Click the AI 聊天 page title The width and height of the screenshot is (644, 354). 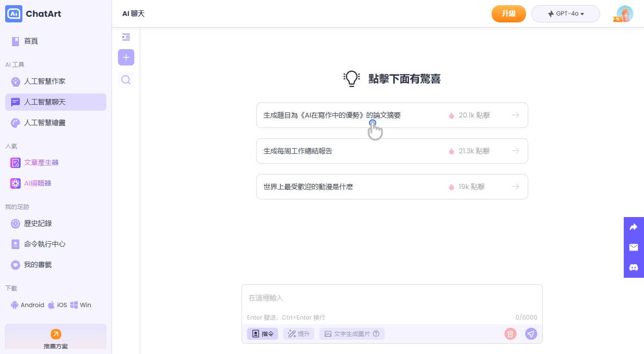point(133,14)
